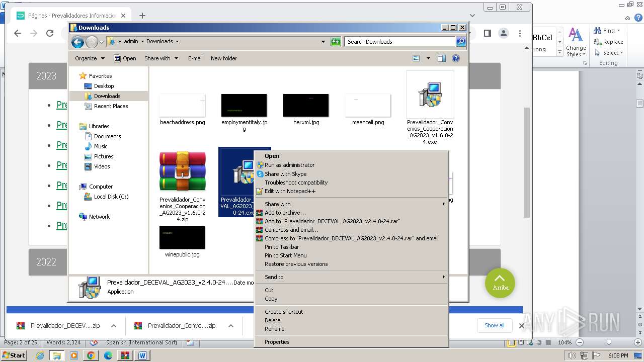The image size is (644, 362).
Task: Refresh the Downloads folder address bar
Action: tap(336, 42)
